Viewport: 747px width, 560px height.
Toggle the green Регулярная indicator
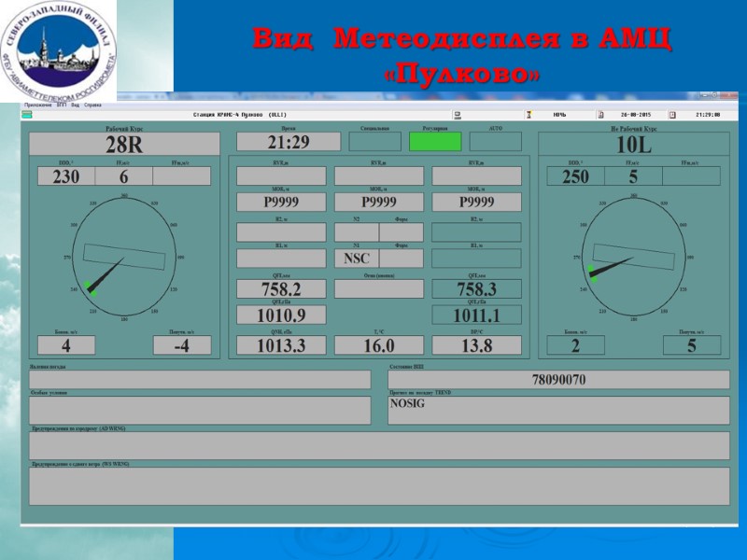(x=435, y=142)
